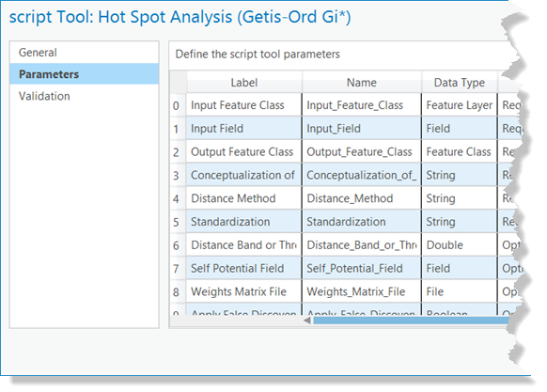This screenshot has height=392, width=547.
Task: Open the Feature Layer data type cell
Action: tap(459, 105)
